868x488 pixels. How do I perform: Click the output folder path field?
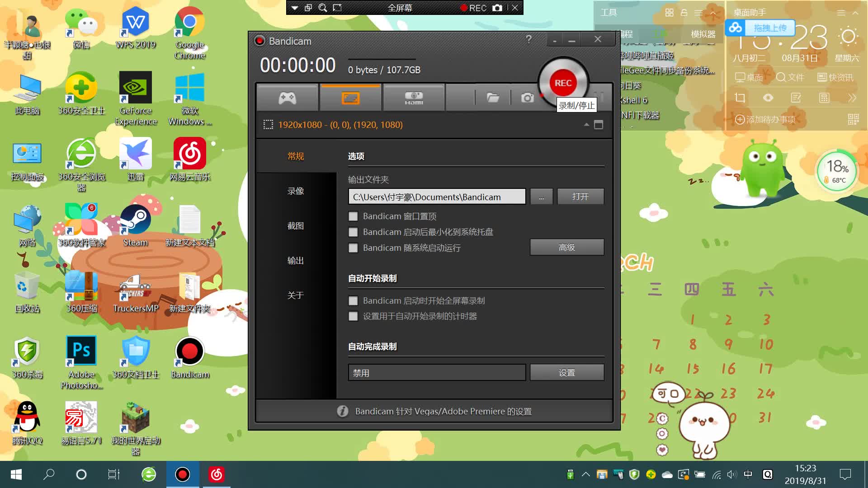tap(437, 197)
